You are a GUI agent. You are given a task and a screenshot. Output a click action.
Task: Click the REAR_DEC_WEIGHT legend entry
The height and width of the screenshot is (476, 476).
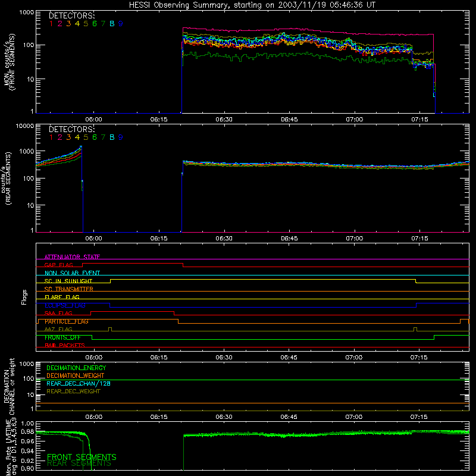(73, 392)
